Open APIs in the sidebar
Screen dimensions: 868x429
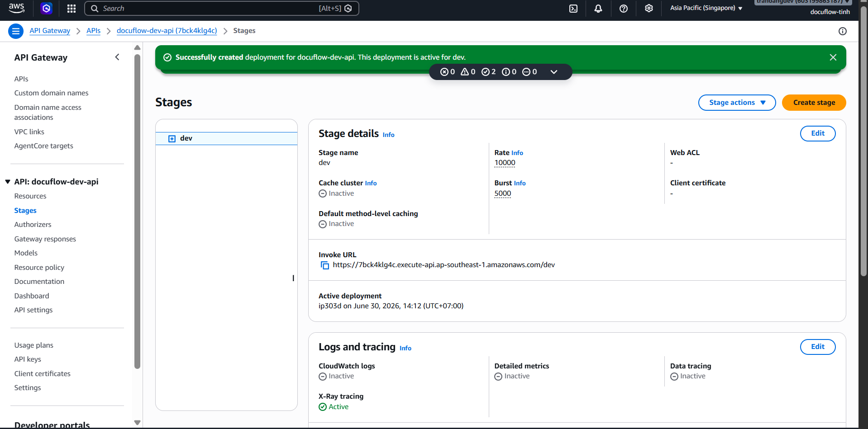[21, 79]
